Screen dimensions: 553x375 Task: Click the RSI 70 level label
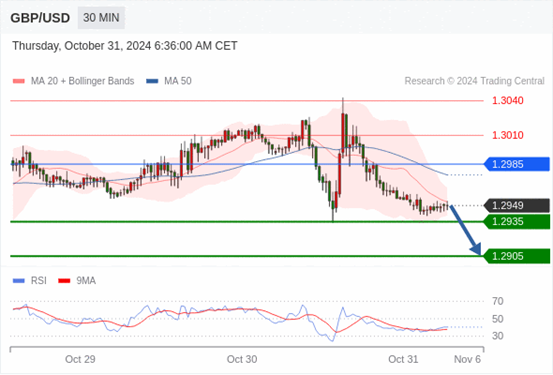click(498, 301)
